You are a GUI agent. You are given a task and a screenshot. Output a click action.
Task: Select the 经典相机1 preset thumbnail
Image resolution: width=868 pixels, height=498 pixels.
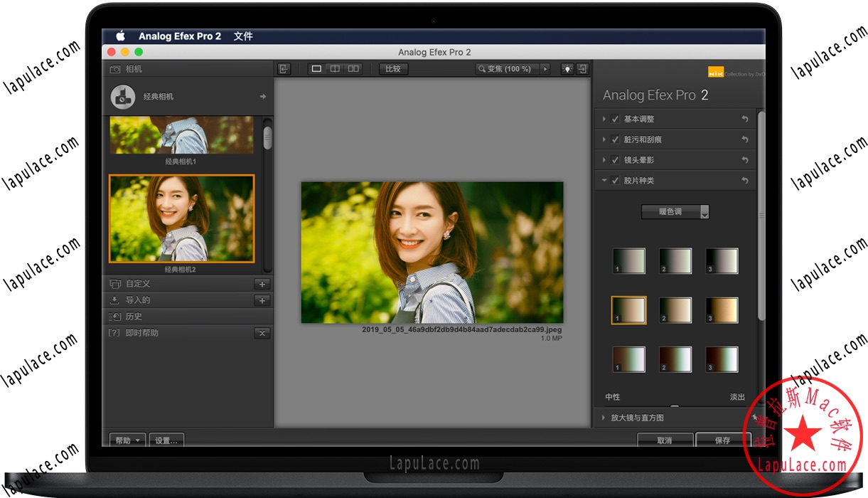coord(181,135)
